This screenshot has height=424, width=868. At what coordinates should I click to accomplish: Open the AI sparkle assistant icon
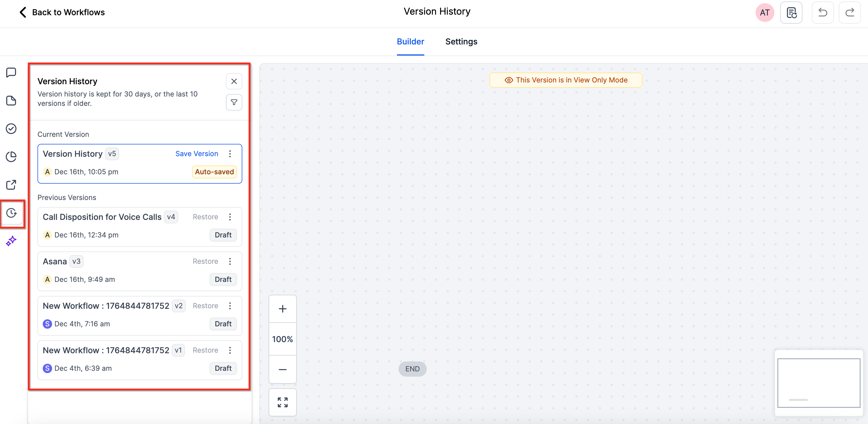pos(11,241)
